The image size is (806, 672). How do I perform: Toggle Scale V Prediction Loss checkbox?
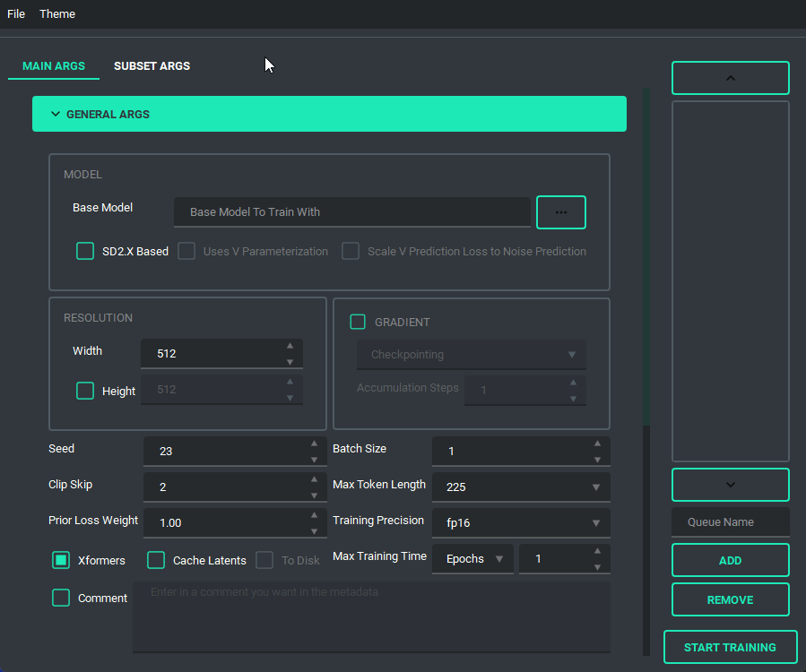tap(351, 251)
